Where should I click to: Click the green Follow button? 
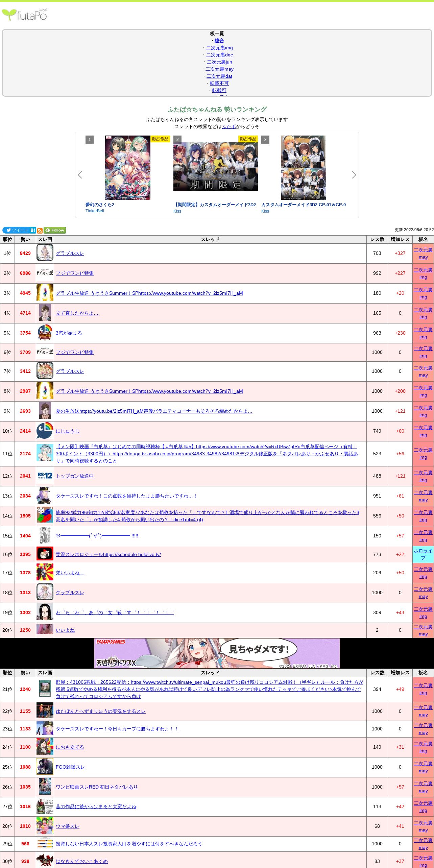[x=55, y=230]
